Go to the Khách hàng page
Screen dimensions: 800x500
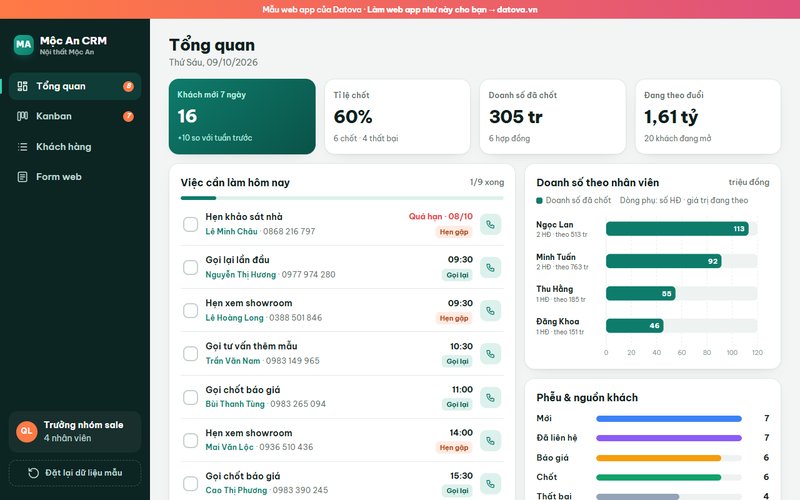(75, 147)
